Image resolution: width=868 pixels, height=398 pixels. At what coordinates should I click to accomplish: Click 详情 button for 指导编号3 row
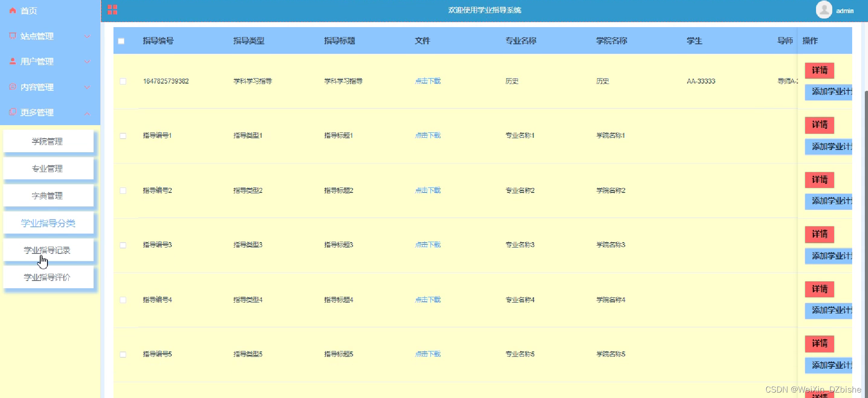[x=820, y=234]
